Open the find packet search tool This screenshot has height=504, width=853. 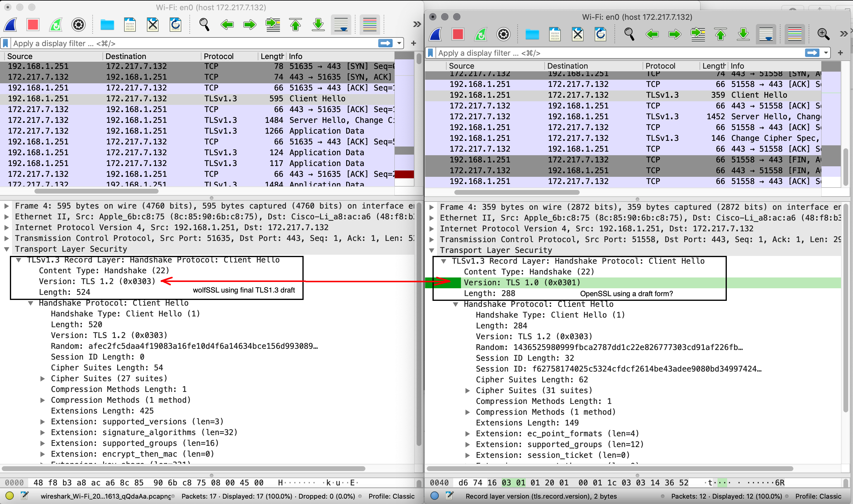click(204, 25)
